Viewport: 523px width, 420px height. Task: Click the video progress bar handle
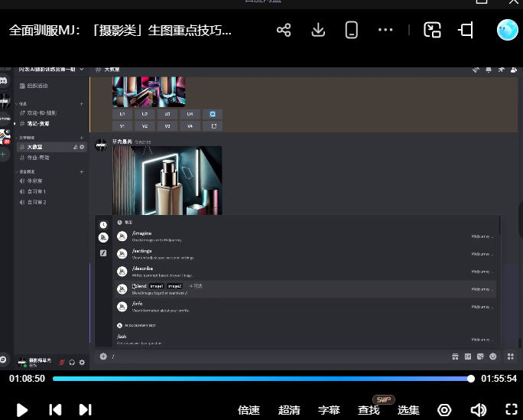[x=471, y=379]
